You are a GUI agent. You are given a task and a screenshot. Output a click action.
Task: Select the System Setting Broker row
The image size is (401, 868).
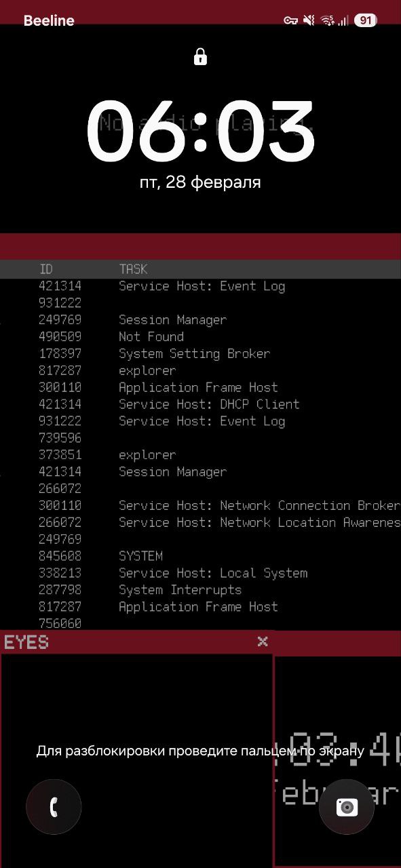[x=200, y=353]
